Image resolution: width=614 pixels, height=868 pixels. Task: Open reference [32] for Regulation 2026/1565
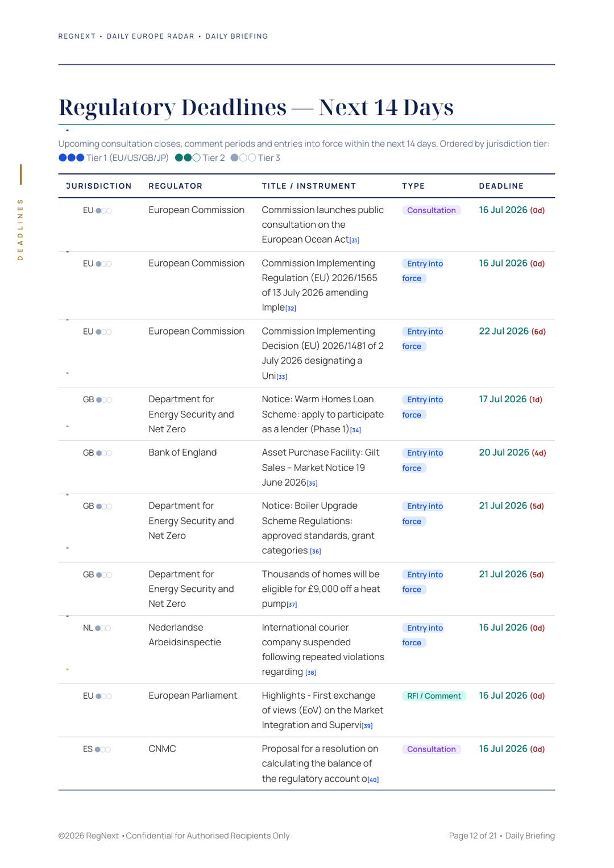291,308
